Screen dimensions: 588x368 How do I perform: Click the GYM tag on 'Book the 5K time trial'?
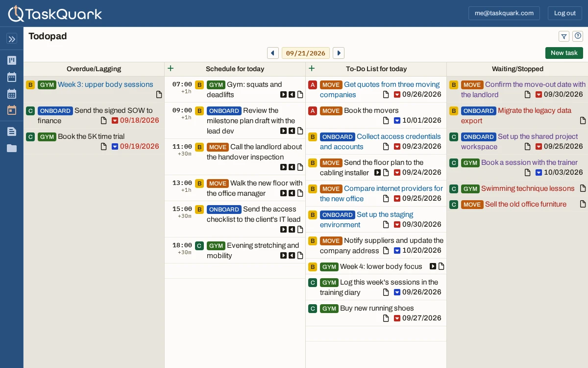click(47, 137)
